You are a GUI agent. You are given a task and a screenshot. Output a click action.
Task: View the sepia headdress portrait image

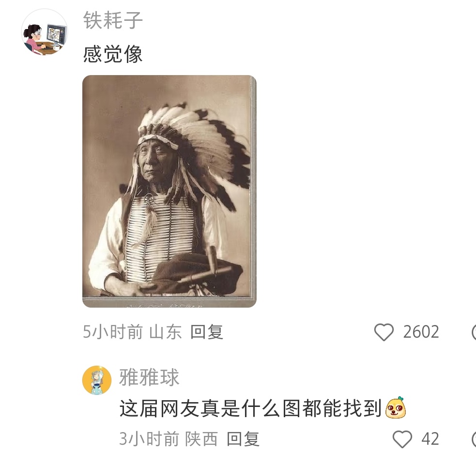point(169,191)
